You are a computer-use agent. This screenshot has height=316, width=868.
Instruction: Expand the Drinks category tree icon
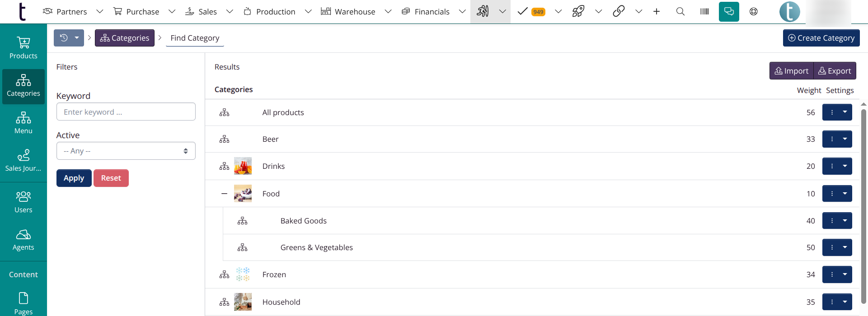tap(224, 166)
